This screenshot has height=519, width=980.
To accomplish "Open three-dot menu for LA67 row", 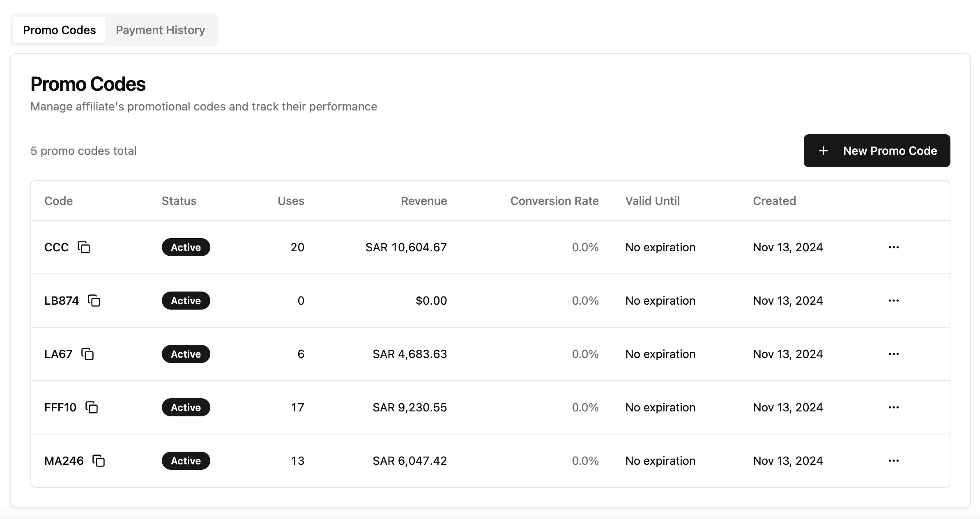I will tap(893, 354).
